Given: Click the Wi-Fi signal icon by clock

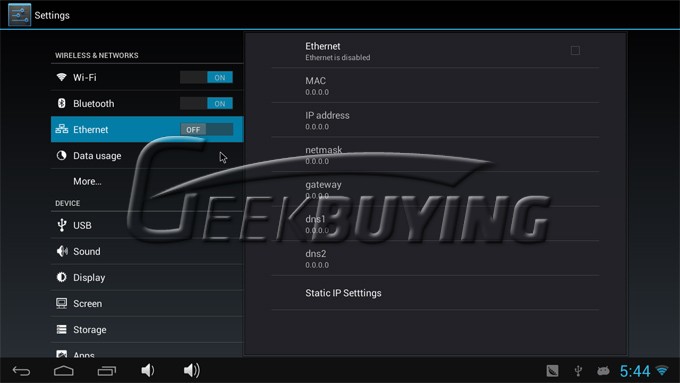Looking at the screenshot, I should click(662, 371).
